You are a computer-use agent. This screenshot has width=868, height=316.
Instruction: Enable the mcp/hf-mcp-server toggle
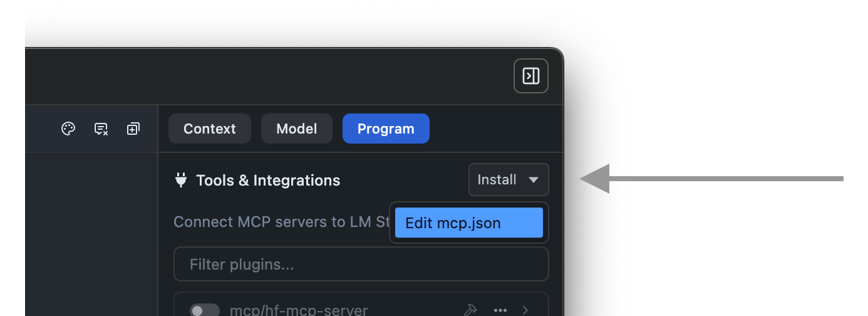pos(205,310)
